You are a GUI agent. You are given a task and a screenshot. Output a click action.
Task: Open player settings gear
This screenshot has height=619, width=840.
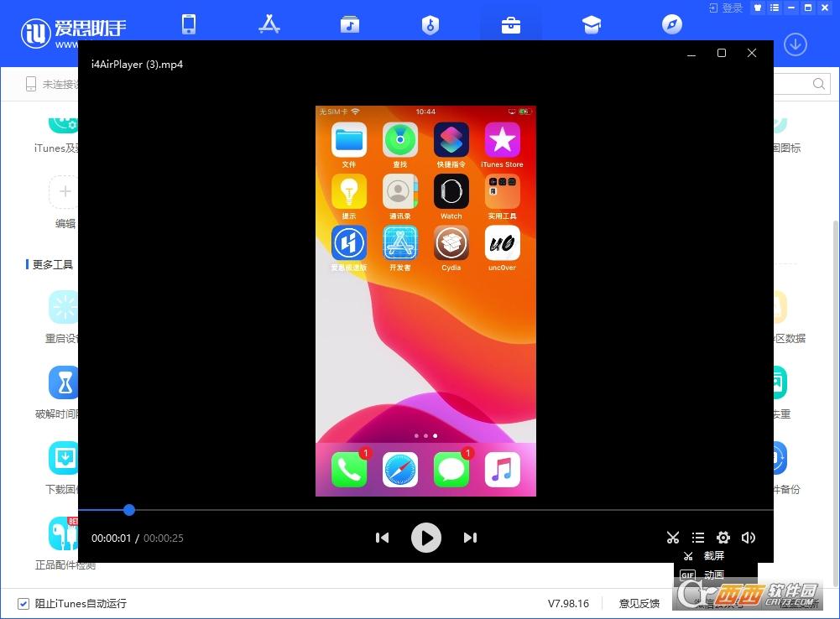click(723, 538)
